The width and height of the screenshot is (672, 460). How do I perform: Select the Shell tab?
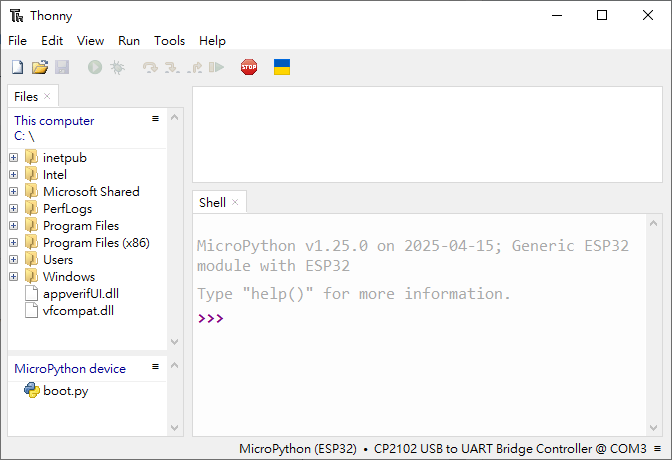tap(212, 202)
